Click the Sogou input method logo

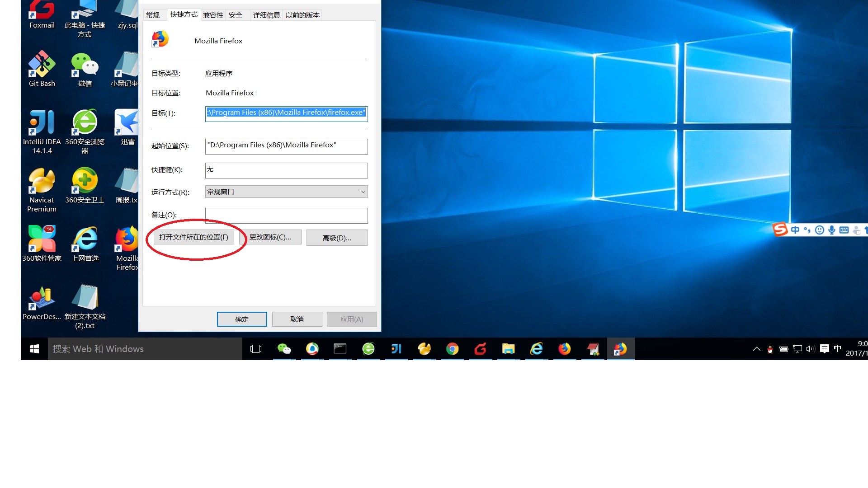click(x=780, y=230)
